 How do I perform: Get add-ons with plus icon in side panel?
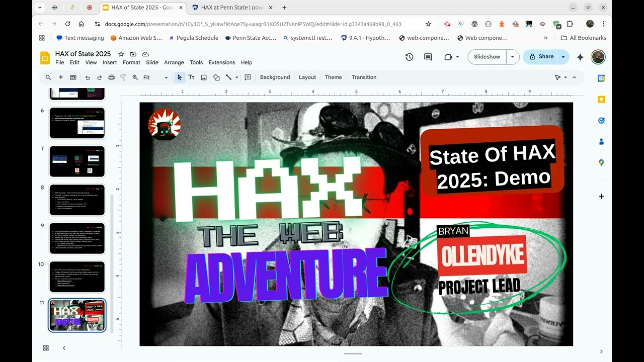point(601,196)
